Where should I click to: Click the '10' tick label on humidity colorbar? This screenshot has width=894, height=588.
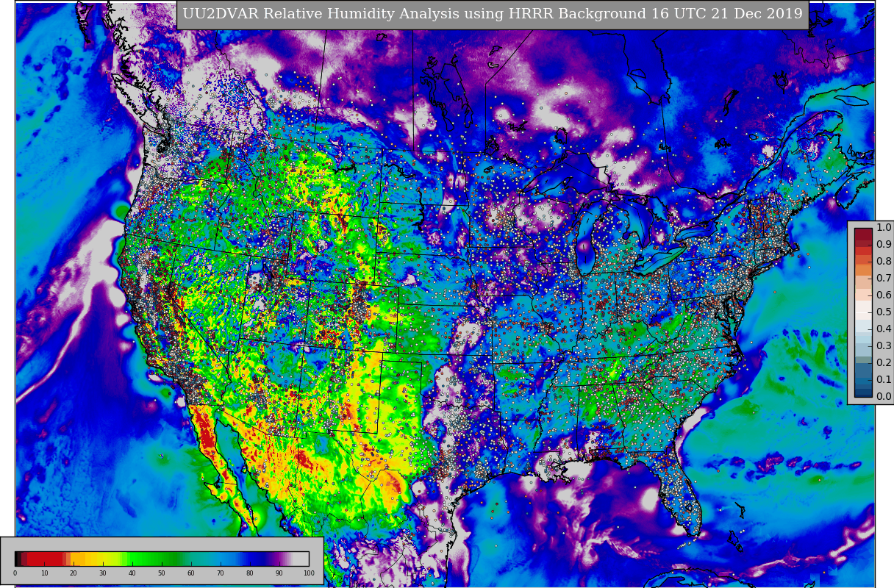coord(44,573)
